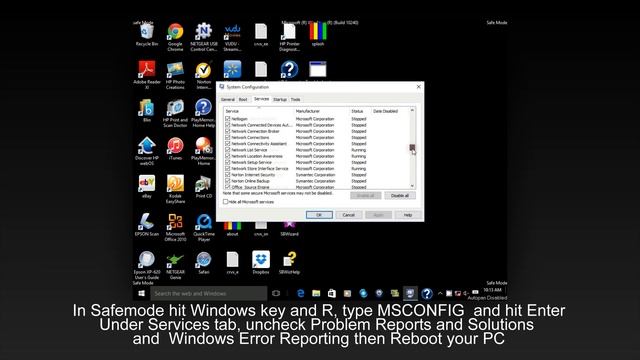Switch to the Tools tab

tap(296, 100)
